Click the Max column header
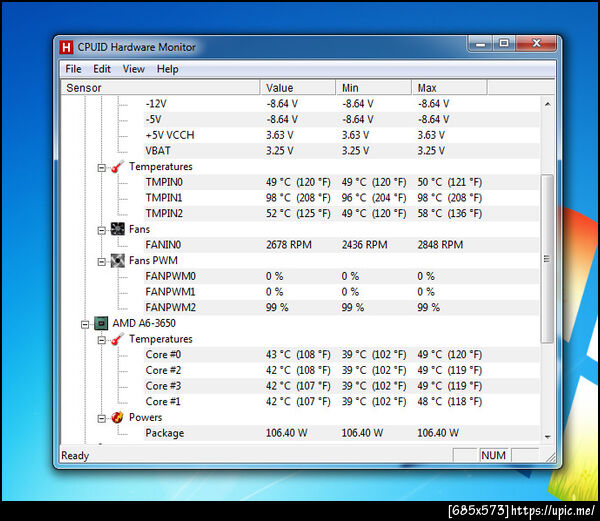 449,88
